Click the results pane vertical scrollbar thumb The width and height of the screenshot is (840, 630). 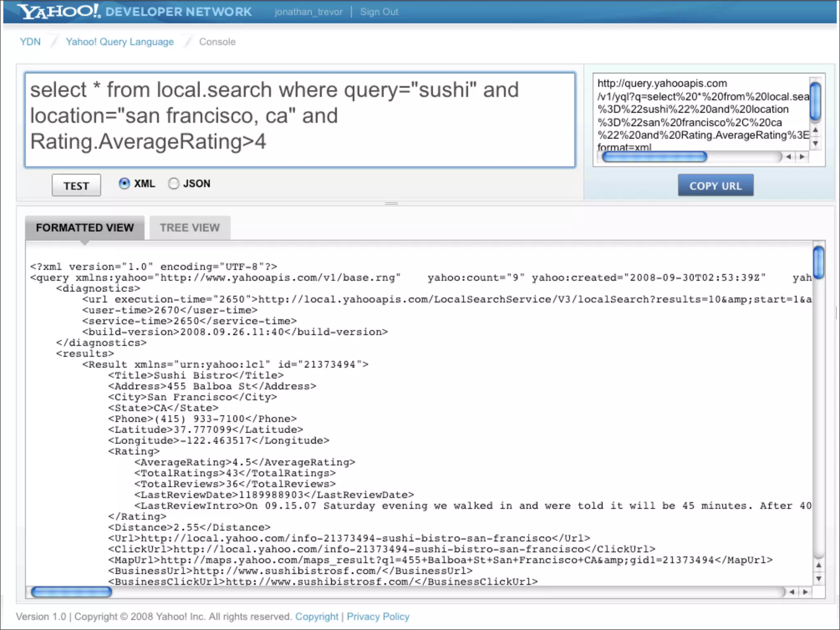(819, 262)
